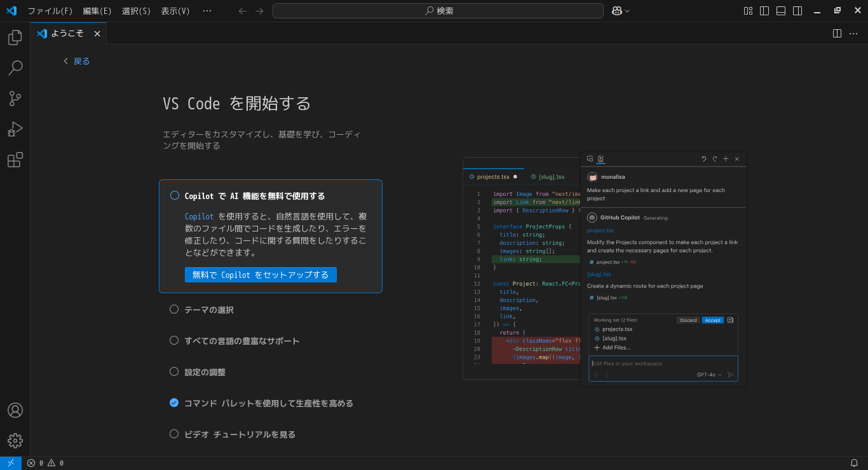
Task: Click the 戻る back link
Action: 76,61
